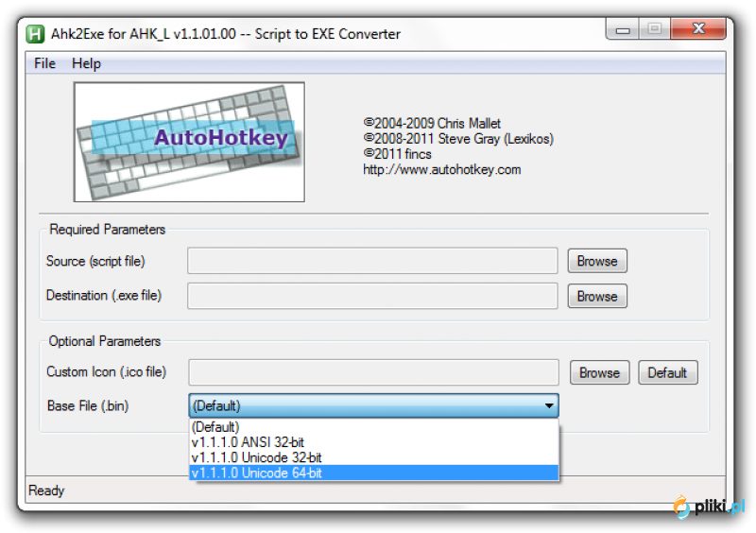Viewport: 756px width, 533px height.
Task: Click the Custom Icon (.ico file) label
Action: 106,372
